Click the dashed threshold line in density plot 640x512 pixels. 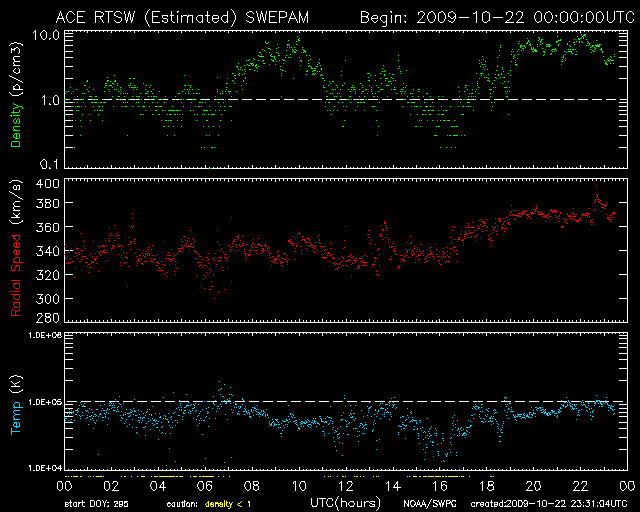click(x=346, y=99)
